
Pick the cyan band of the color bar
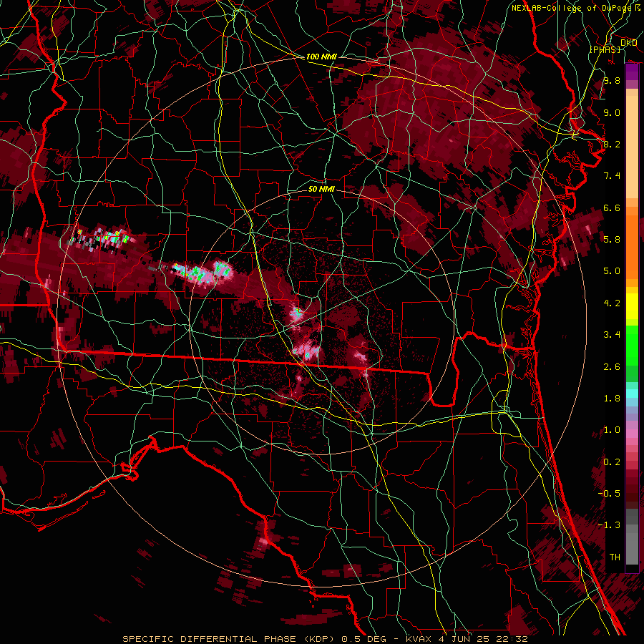click(632, 394)
